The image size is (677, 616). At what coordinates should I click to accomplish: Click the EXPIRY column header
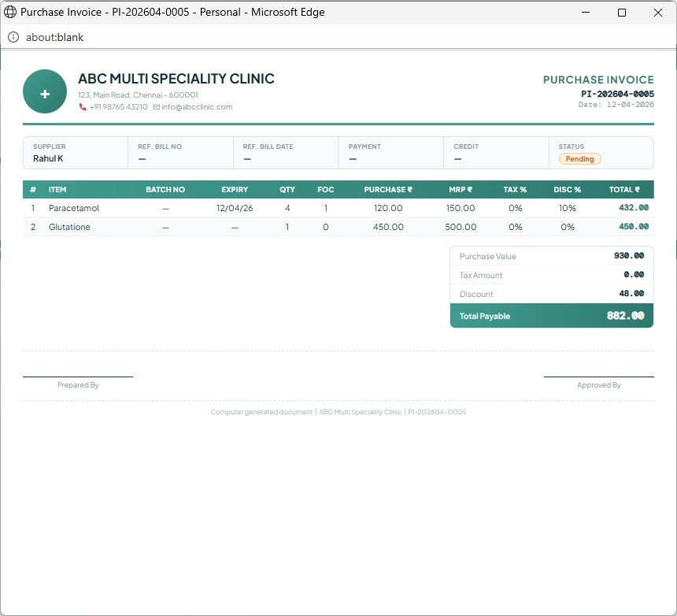click(235, 190)
